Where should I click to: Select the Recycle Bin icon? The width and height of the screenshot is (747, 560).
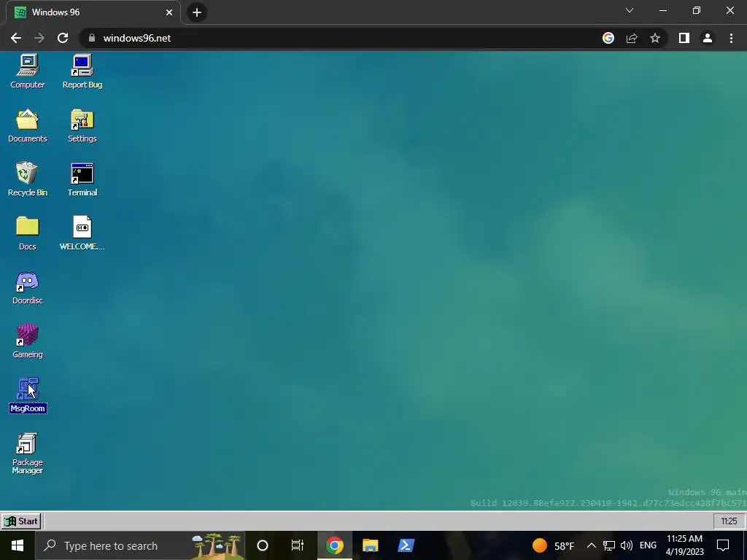tap(28, 179)
